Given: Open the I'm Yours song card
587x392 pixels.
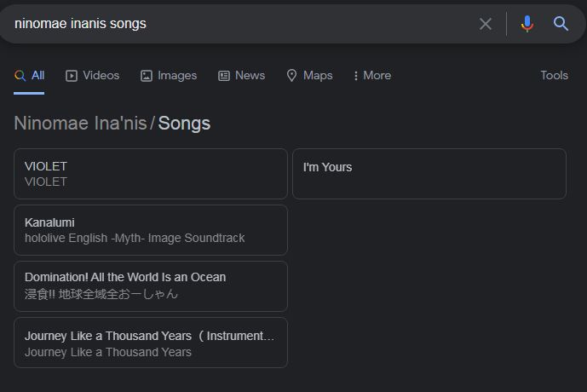Looking at the screenshot, I should tap(429, 174).
